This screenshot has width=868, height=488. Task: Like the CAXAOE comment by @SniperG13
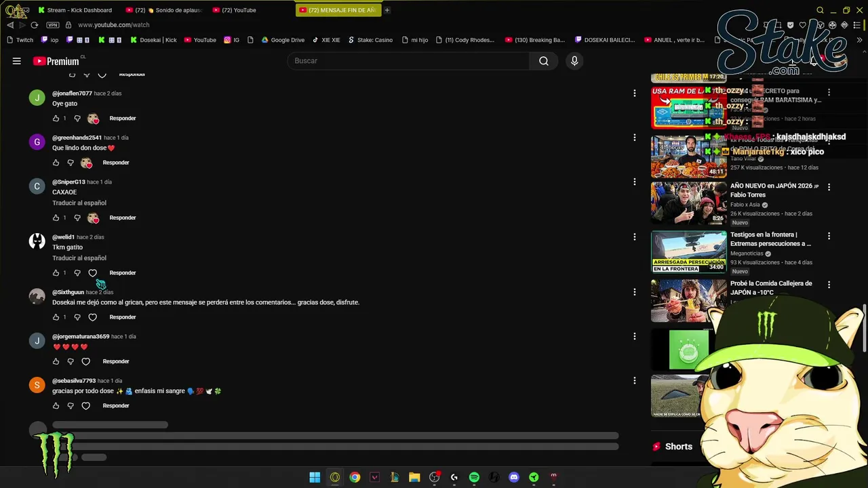click(x=56, y=218)
